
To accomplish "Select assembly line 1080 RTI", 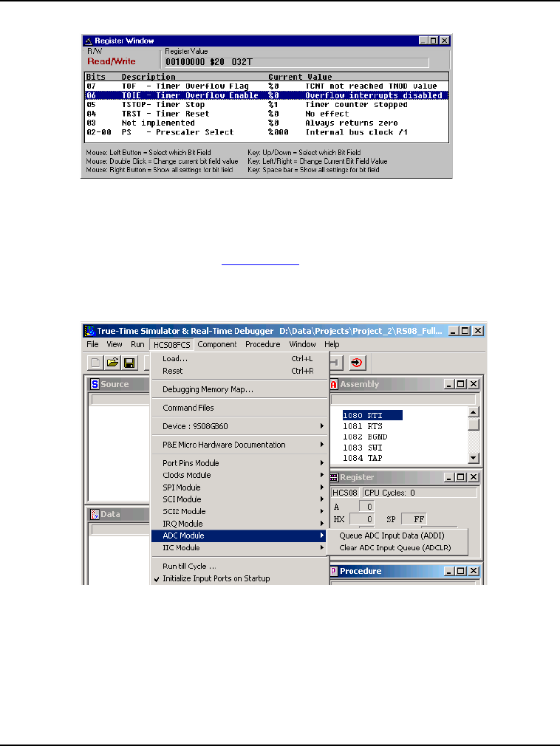I will (372, 416).
